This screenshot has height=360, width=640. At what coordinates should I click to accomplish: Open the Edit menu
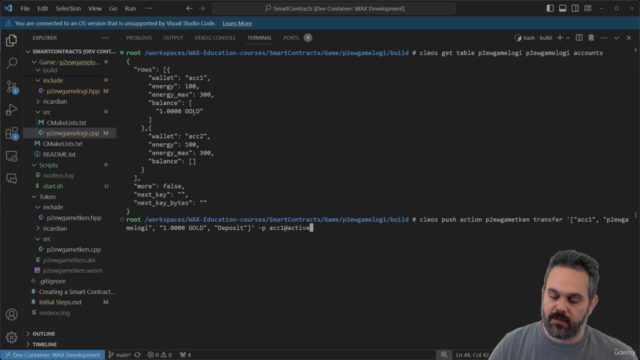point(42,8)
